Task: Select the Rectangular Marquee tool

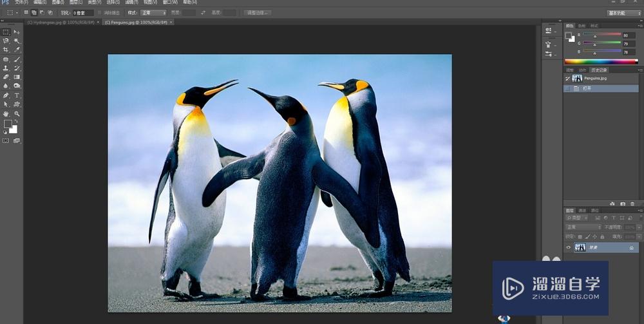Action: 6,32
